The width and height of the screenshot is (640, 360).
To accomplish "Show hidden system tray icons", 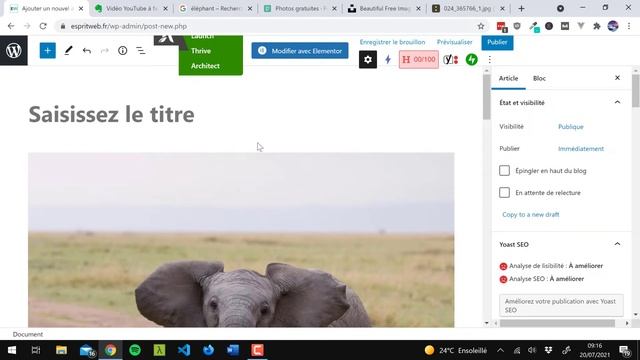I will (x=500, y=350).
